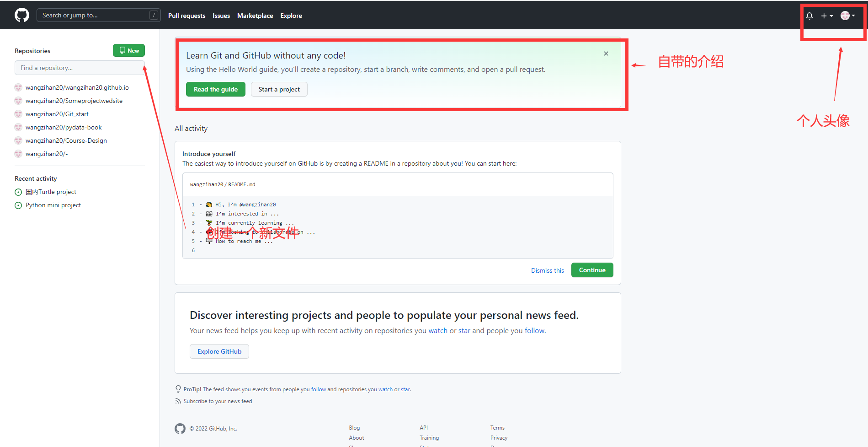The width and height of the screenshot is (868, 447).
Task: Open the API footer link
Action: coord(424,428)
